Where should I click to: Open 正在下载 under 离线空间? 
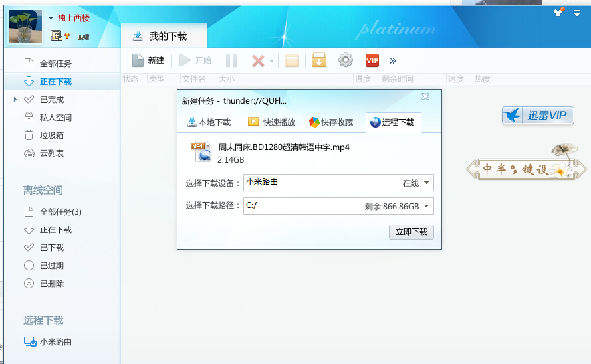pos(55,230)
